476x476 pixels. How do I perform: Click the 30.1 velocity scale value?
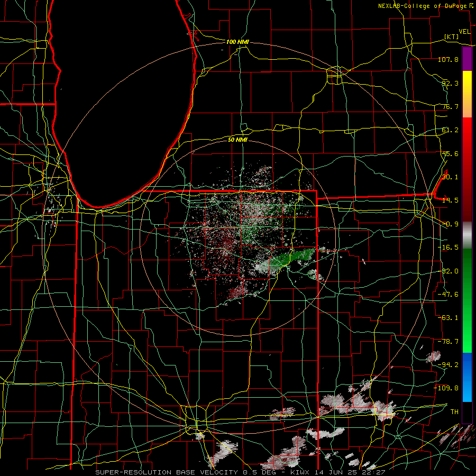tap(450, 177)
